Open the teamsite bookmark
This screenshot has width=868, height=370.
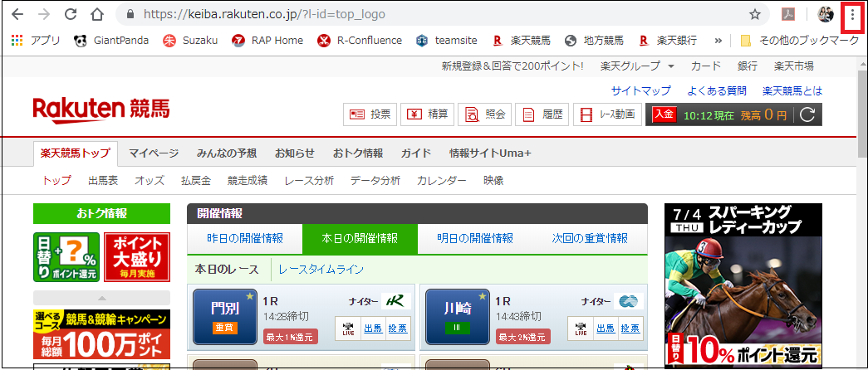(x=447, y=41)
